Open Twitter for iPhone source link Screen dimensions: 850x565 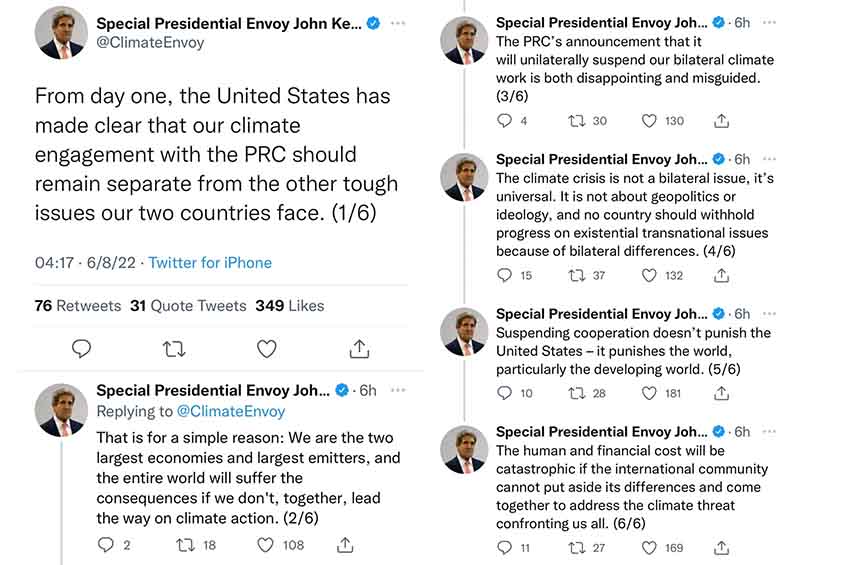click(x=210, y=263)
